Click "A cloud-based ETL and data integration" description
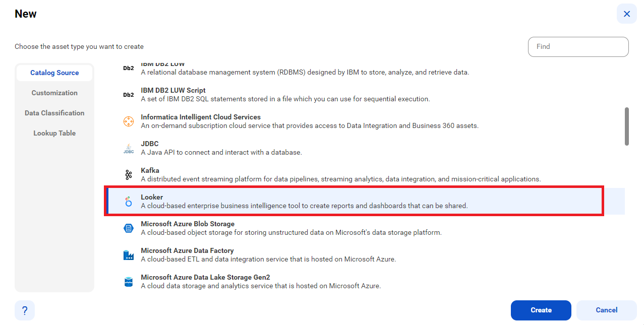Screen dimensions: 644x325 point(268,259)
